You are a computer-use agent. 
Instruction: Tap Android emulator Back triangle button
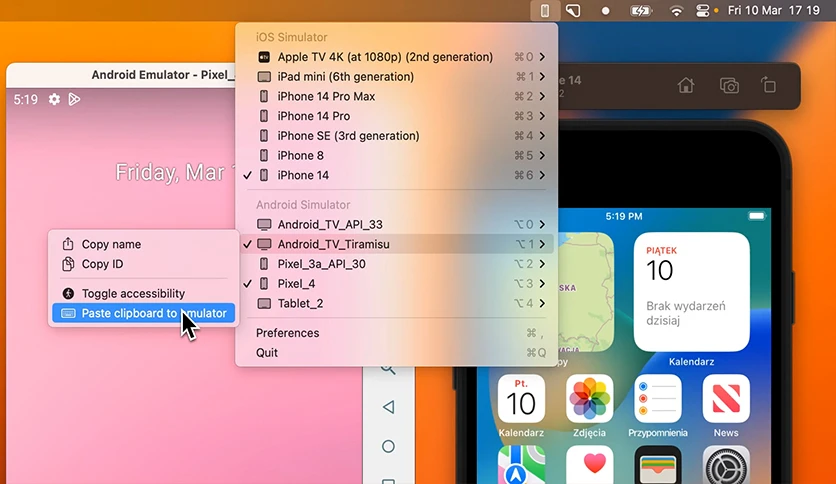tap(389, 407)
